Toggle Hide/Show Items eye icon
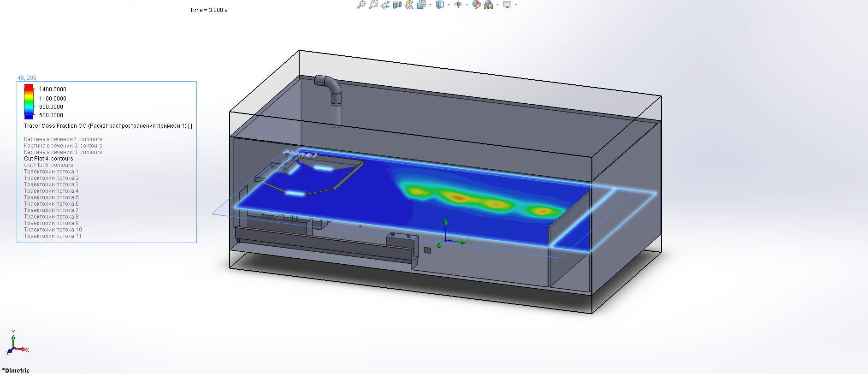This screenshot has width=868, height=374. pyautogui.click(x=458, y=5)
